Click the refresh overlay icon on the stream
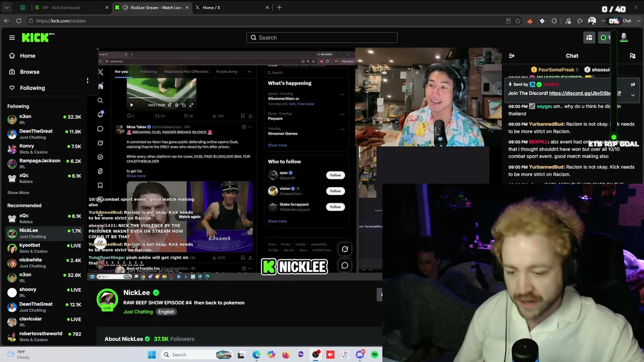The width and height of the screenshot is (644, 362). [345, 249]
